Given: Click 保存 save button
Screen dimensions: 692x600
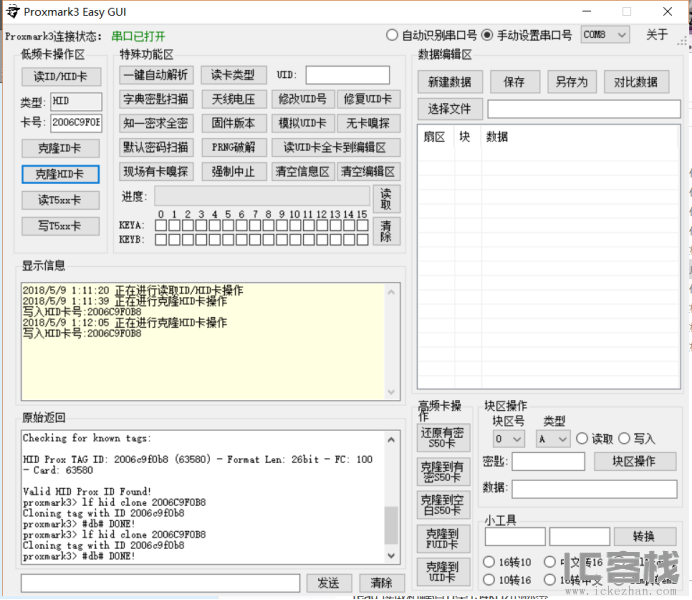Looking at the screenshot, I should click(515, 82).
